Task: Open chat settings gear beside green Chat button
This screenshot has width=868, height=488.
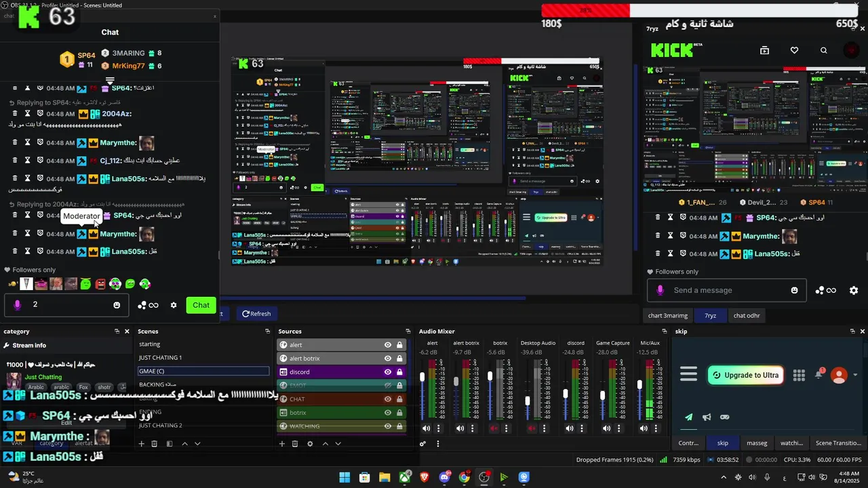Action: tap(174, 305)
